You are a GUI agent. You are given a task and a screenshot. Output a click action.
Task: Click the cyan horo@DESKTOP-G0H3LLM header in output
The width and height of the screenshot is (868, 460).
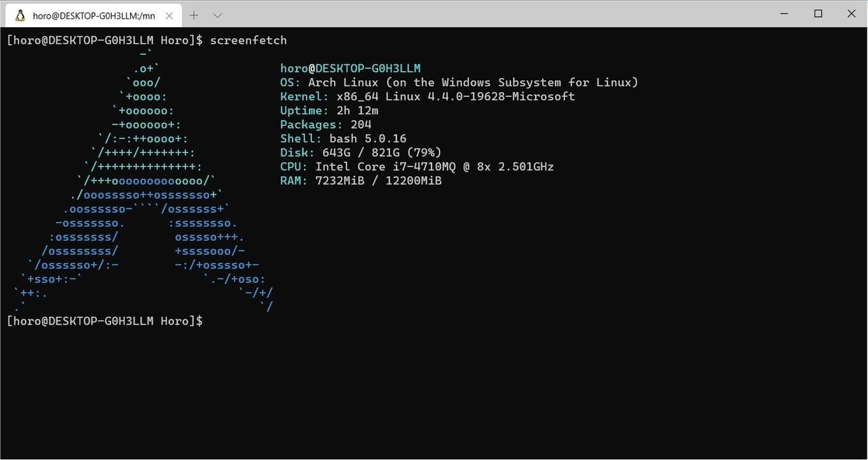350,68
